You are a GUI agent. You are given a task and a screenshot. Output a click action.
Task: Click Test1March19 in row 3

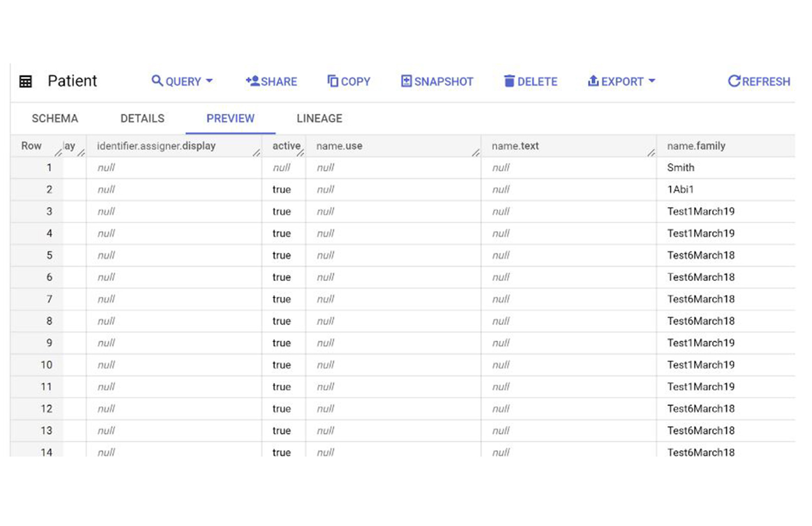click(701, 211)
